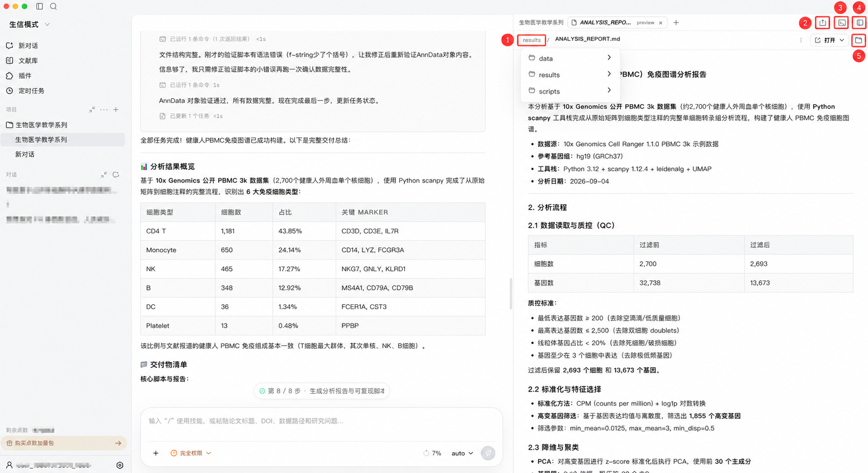Click the 打开 open button

[830, 40]
